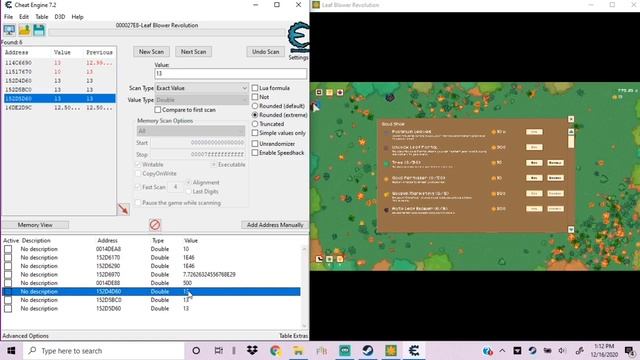This screenshot has width=640, height=360.
Task: Click the Windows search box
Action: click(x=103, y=351)
